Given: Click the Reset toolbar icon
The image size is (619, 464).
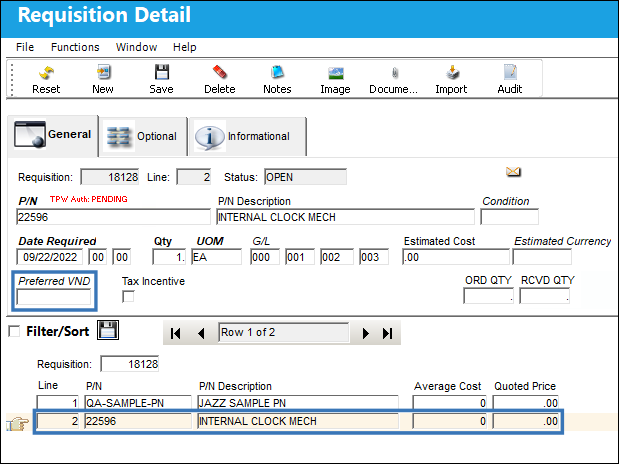Looking at the screenshot, I should point(46,73).
